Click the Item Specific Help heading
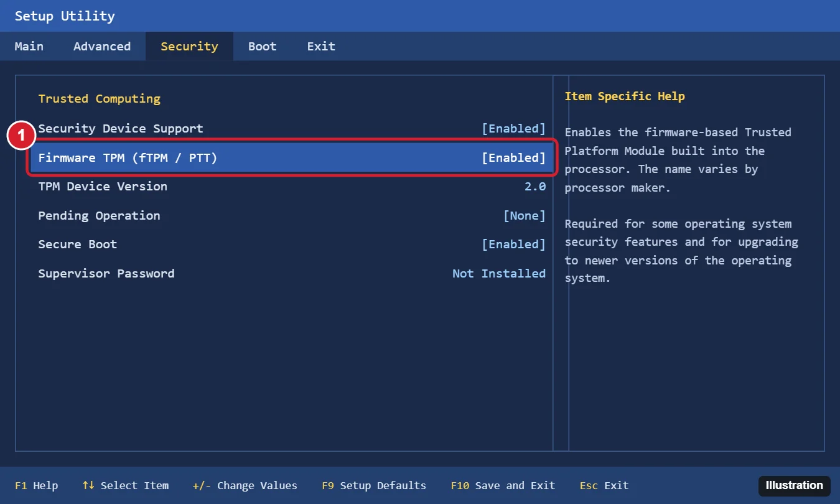840x504 pixels. click(625, 96)
